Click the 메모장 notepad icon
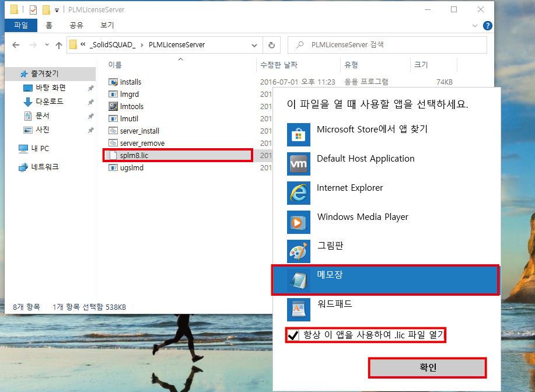535x392 pixels. click(x=299, y=280)
